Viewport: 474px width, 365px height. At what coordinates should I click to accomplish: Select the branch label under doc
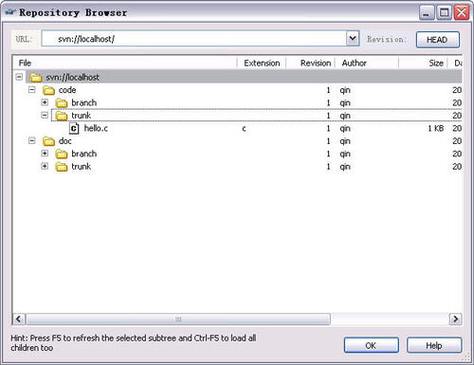point(84,154)
